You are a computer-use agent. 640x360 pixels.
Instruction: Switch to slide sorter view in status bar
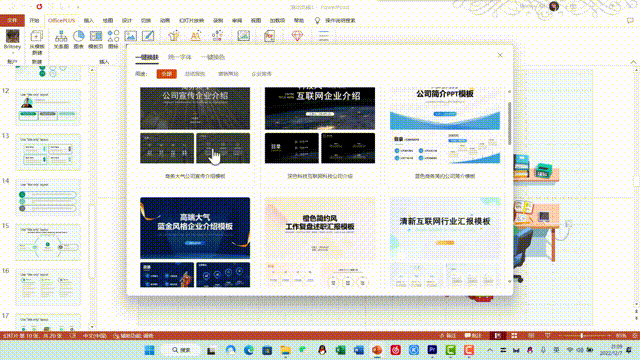[514, 336]
